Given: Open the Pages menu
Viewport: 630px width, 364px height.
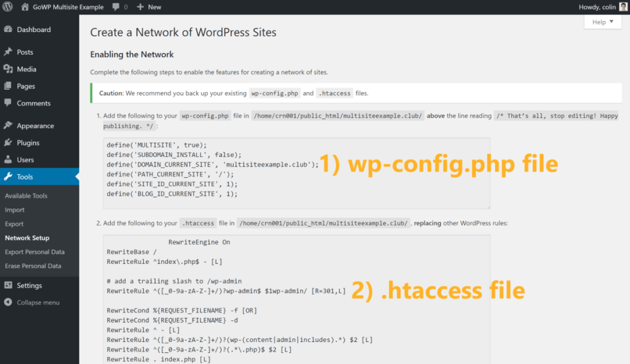Looking at the screenshot, I should pyautogui.click(x=26, y=86).
